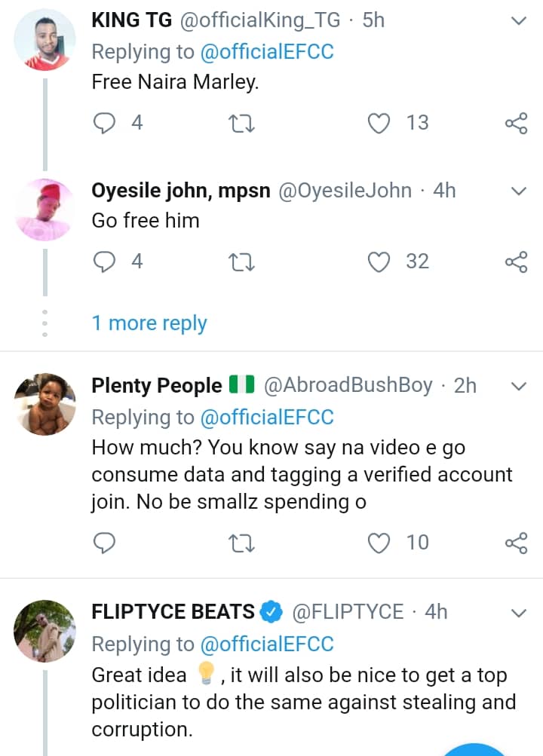Reply to Plenty People's tweet

[105, 542]
